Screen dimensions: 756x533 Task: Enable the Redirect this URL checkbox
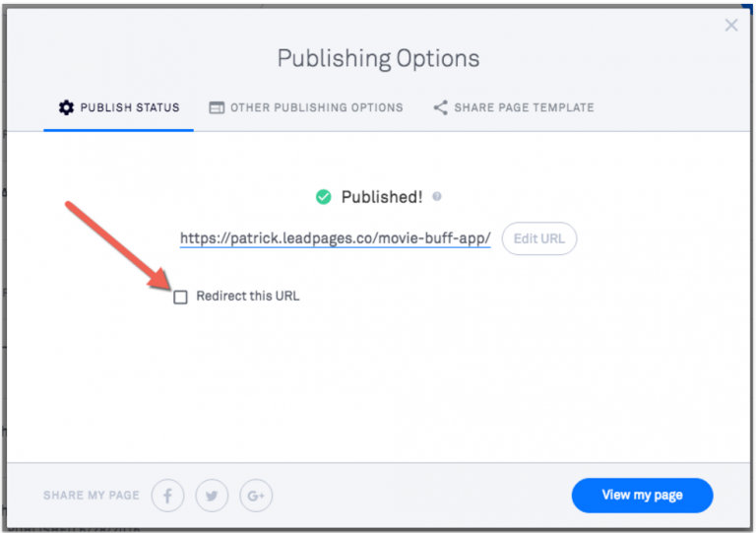[180, 298]
